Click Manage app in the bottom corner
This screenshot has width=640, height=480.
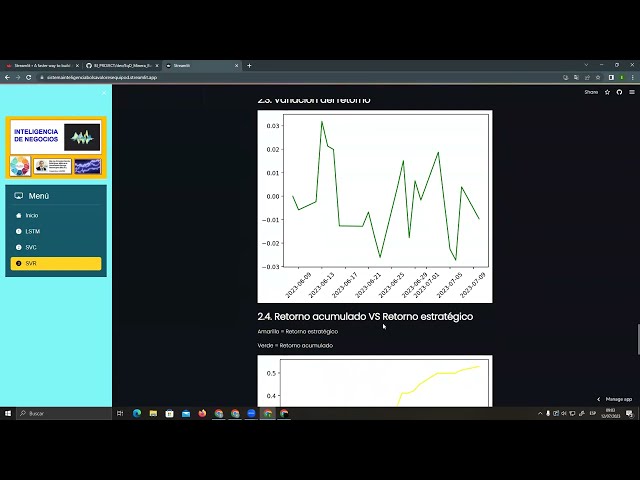point(614,399)
